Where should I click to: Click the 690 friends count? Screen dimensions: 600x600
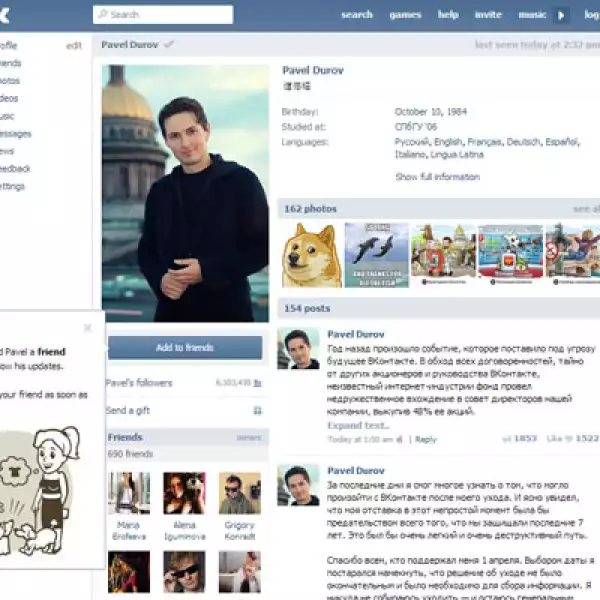(130, 454)
